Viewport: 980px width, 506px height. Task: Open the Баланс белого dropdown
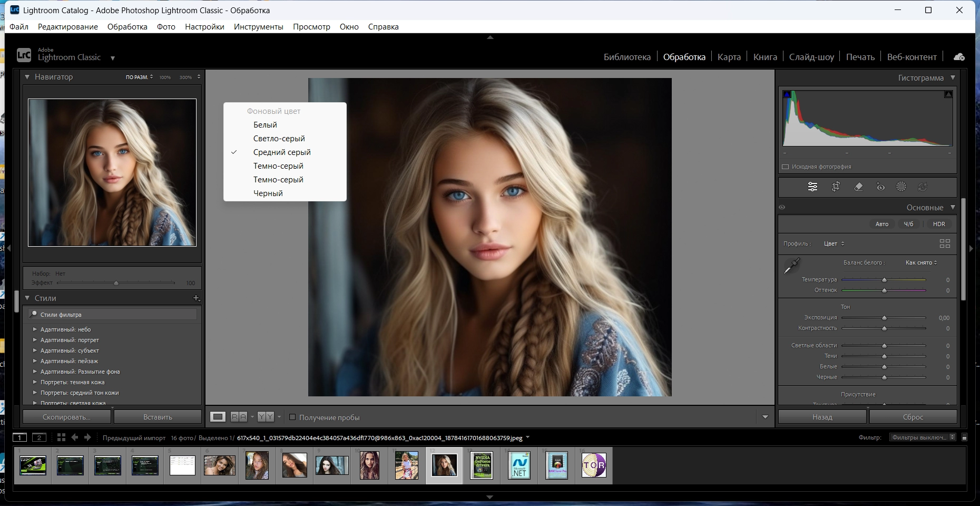coord(921,262)
